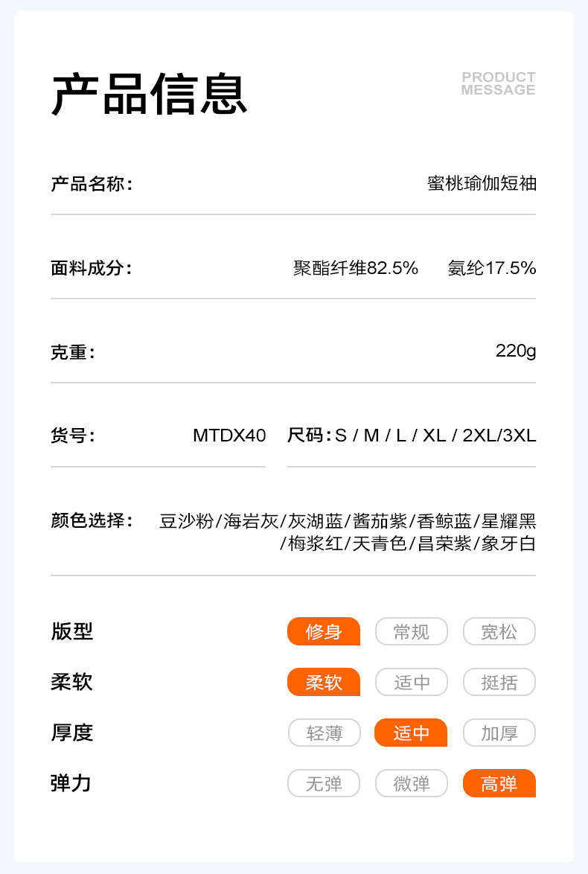
Task: Select the 挺括 softness option
Action: pos(499,682)
